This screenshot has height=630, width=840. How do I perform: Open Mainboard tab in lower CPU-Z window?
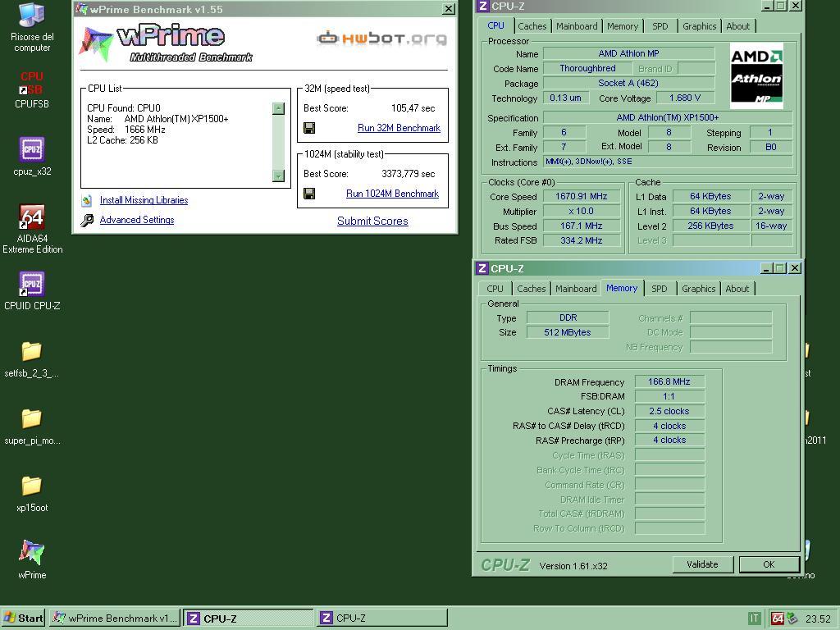[576, 289]
